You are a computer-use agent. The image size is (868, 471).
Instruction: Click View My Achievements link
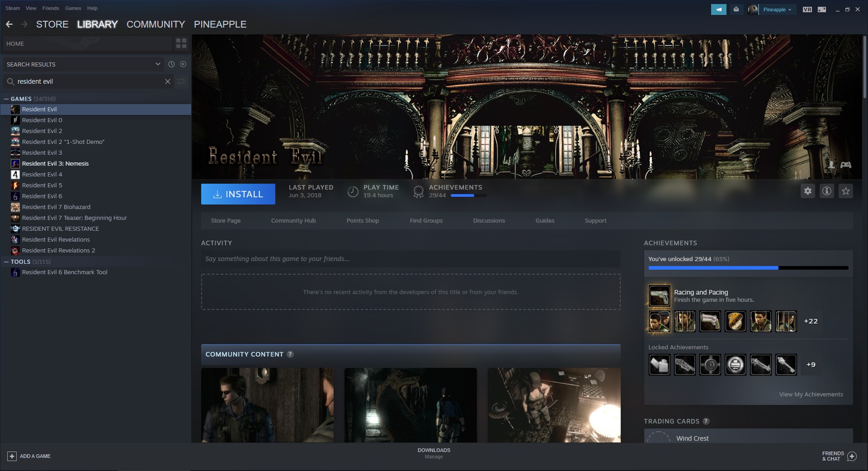[x=811, y=395]
